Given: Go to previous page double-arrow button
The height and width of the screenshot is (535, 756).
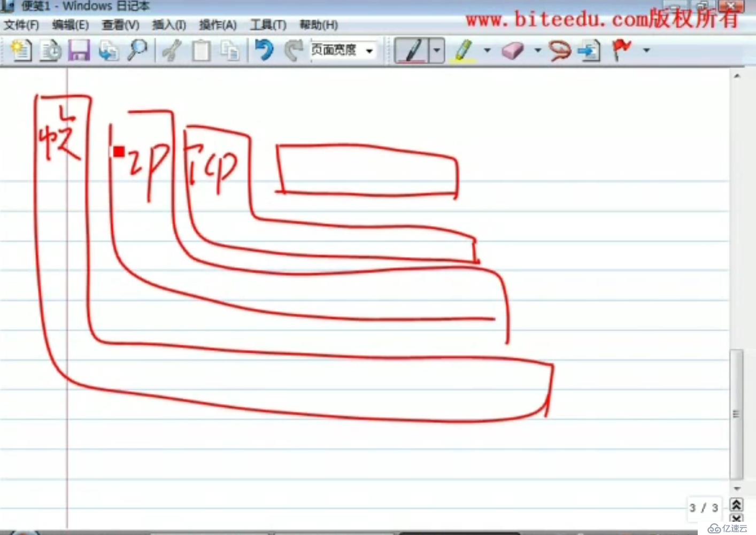Looking at the screenshot, I should [x=737, y=505].
